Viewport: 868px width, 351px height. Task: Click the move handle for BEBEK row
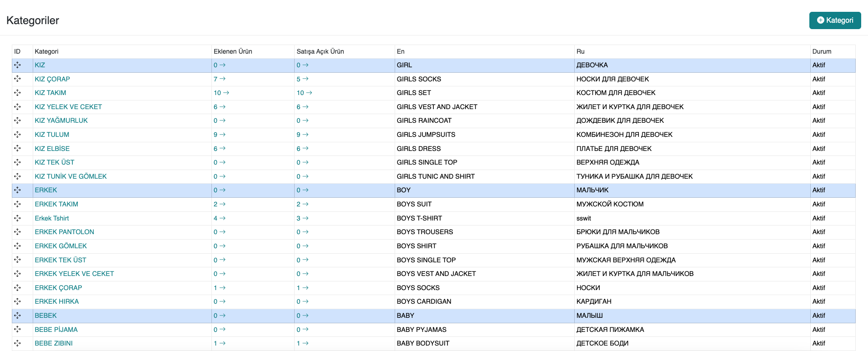click(17, 316)
